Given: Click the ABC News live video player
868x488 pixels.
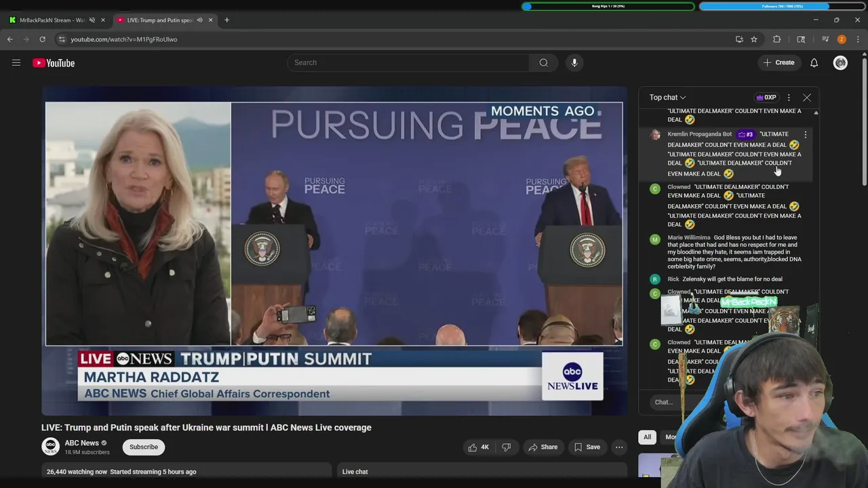Looking at the screenshot, I should pos(334,251).
